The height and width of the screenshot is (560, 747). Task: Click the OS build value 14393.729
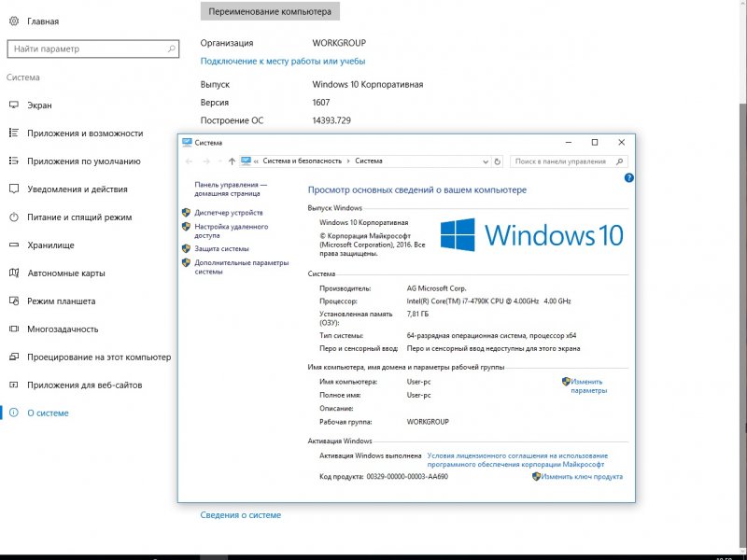pyautogui.click(x=331, y=120)
